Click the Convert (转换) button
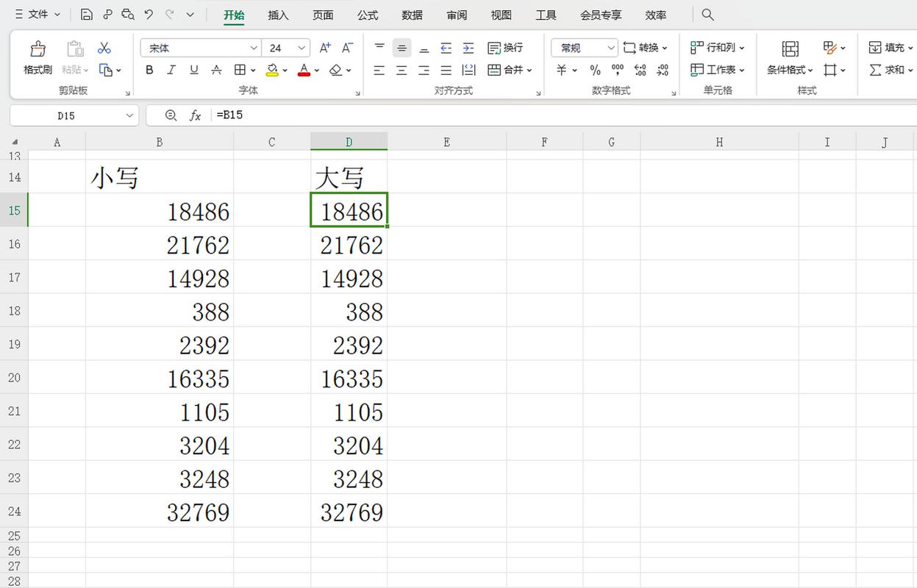This screenshot has width=917, height=588. (646, 48)
